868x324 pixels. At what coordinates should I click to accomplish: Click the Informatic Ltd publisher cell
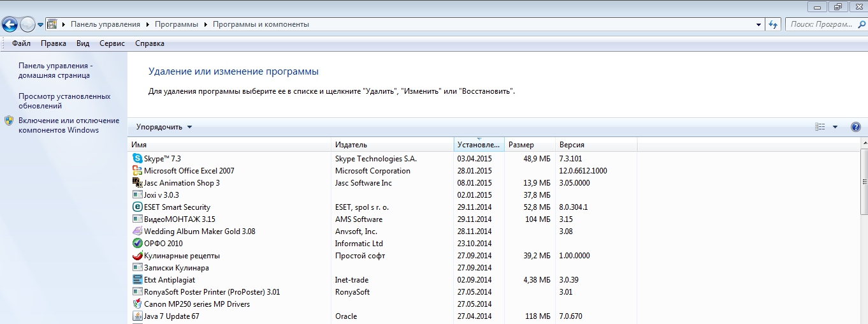point(359,243)
